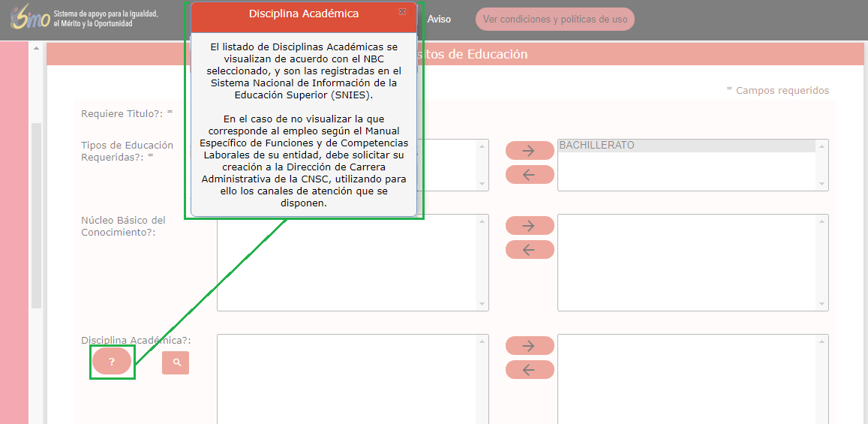Open Ver condiciones y políticas de uso
The height and width of the screenshot is (424, 868).
click(554, 20)
